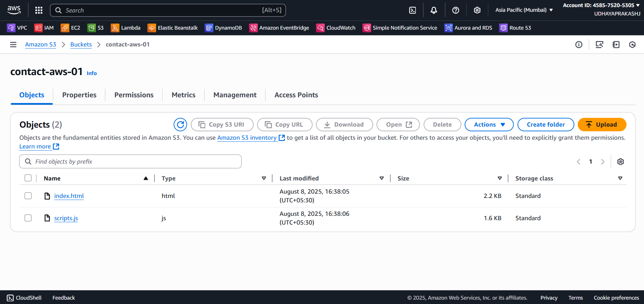Go to Buckets breadcrumb link
The height and width of the screenshot is (304, 644).
pyautogui.click(x=81, y=44)
